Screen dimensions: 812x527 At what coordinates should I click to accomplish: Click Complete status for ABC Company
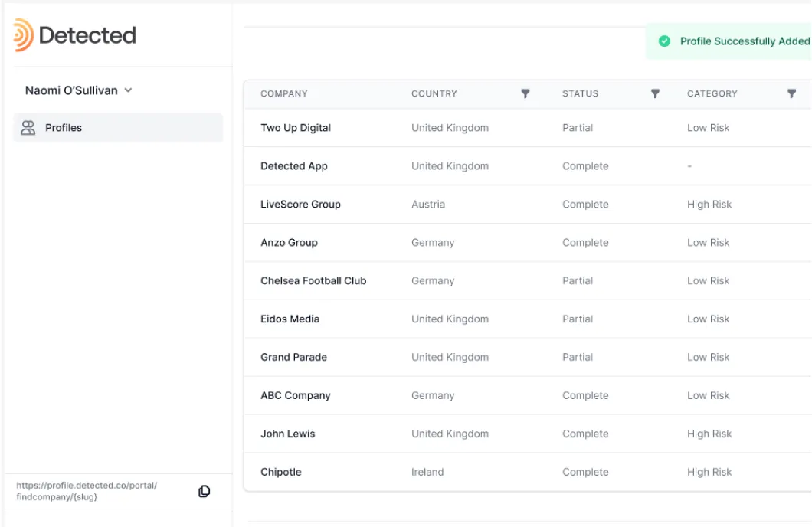pos(585,395)
